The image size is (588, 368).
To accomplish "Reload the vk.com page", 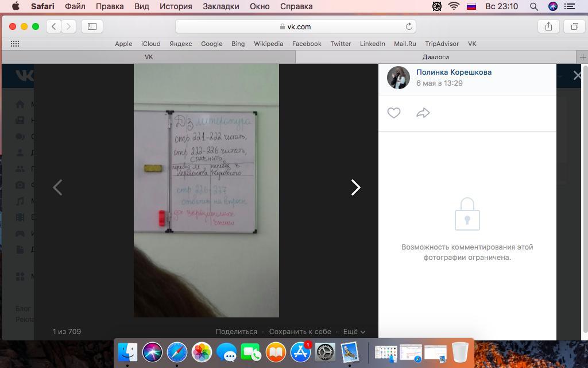I will pos(409,26).
